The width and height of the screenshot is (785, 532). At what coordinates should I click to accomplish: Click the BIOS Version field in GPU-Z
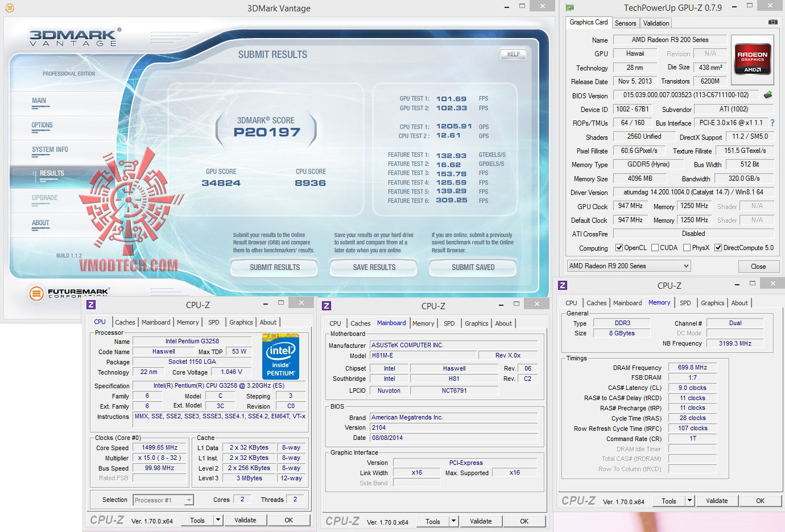[686, 95]
